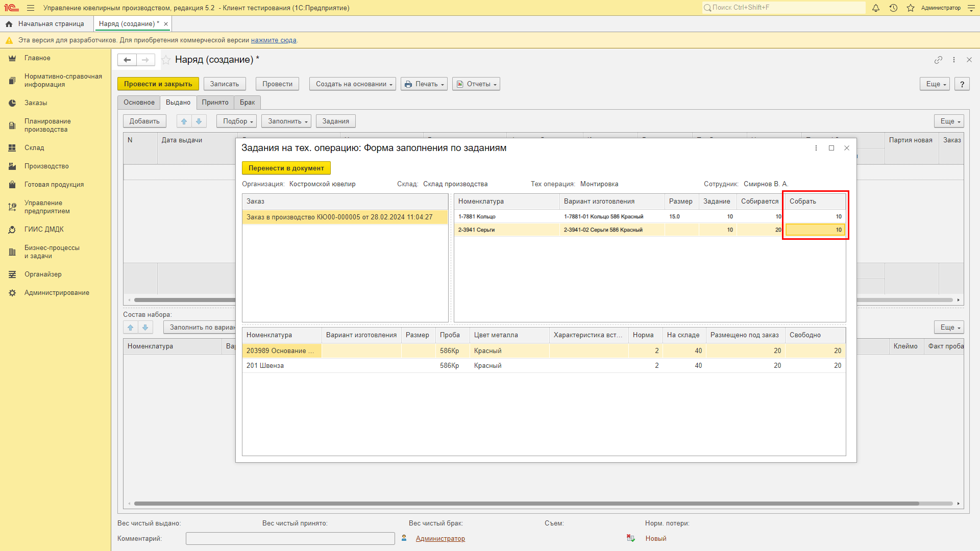The image size is (980, 551).
Task: Click the Добавить button
Action: click(144, 121)
